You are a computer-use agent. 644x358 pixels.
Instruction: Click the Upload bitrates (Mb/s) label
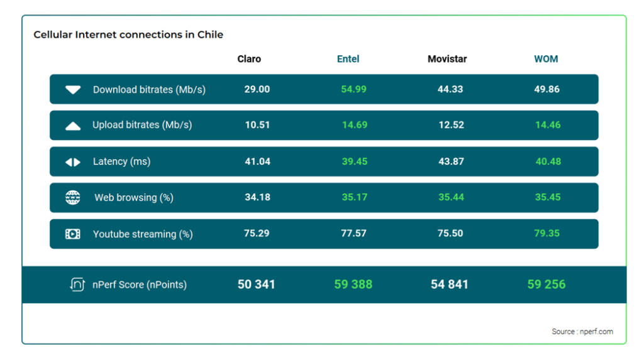142,125
